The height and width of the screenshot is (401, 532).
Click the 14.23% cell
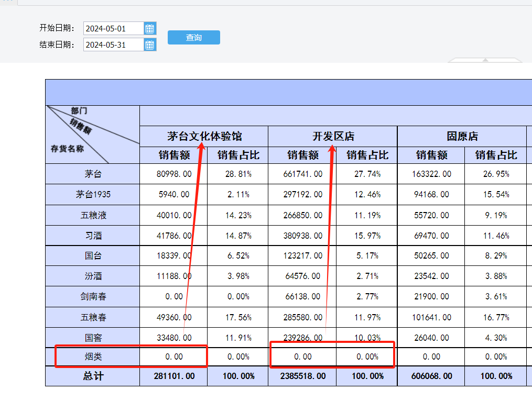click(238, 215)
